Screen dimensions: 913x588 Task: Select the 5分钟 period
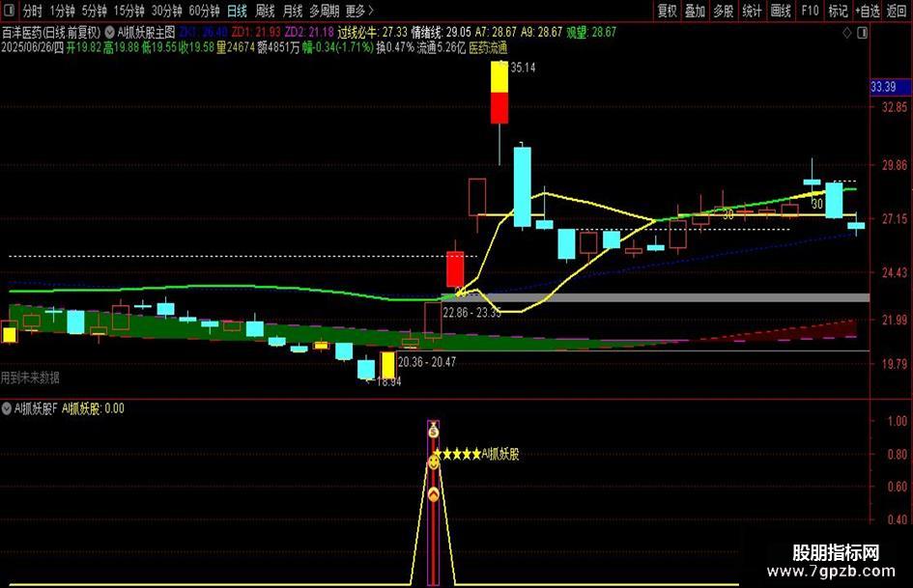(x=94, y=11)
